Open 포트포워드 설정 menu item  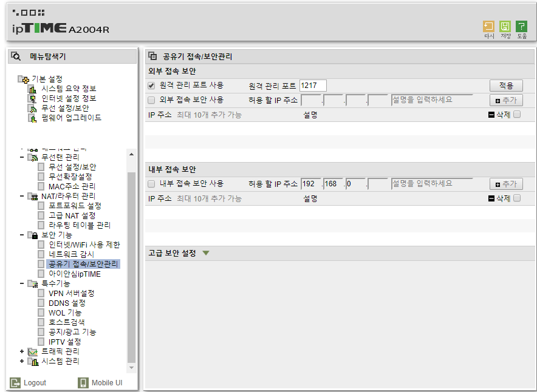tap(75, 206)
